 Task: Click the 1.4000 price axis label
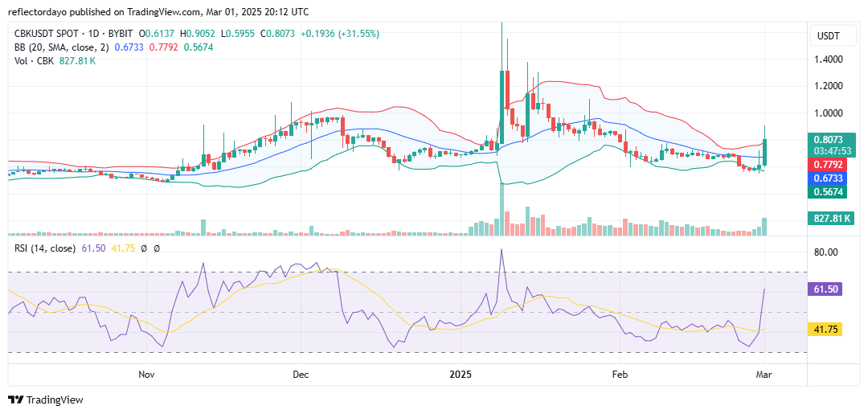(x=829, y=59)
